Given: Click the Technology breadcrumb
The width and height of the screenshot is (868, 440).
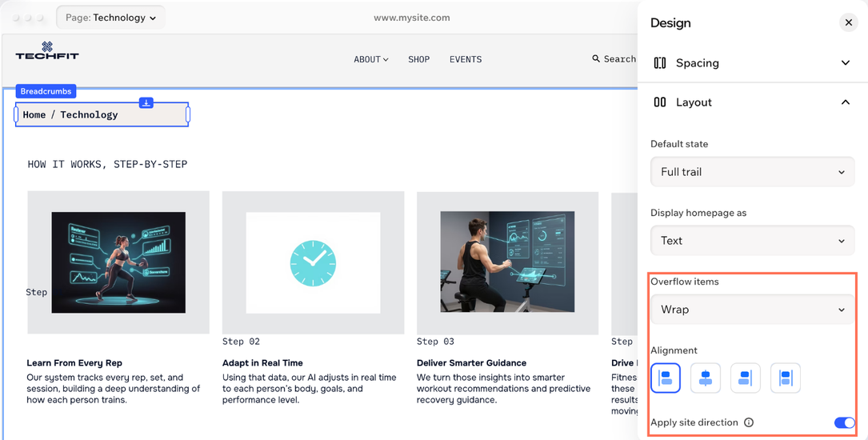Looking at the screenshot, I should tap(89, 114).
